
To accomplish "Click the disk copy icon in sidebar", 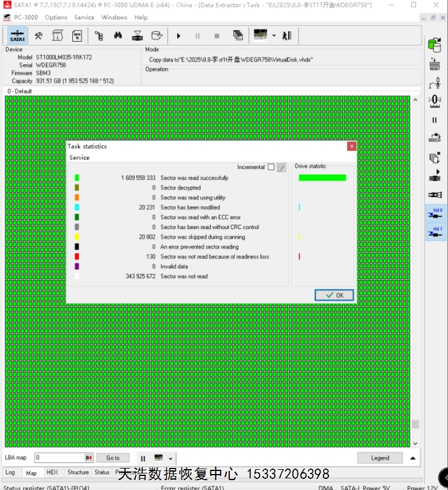I will 435,157.
